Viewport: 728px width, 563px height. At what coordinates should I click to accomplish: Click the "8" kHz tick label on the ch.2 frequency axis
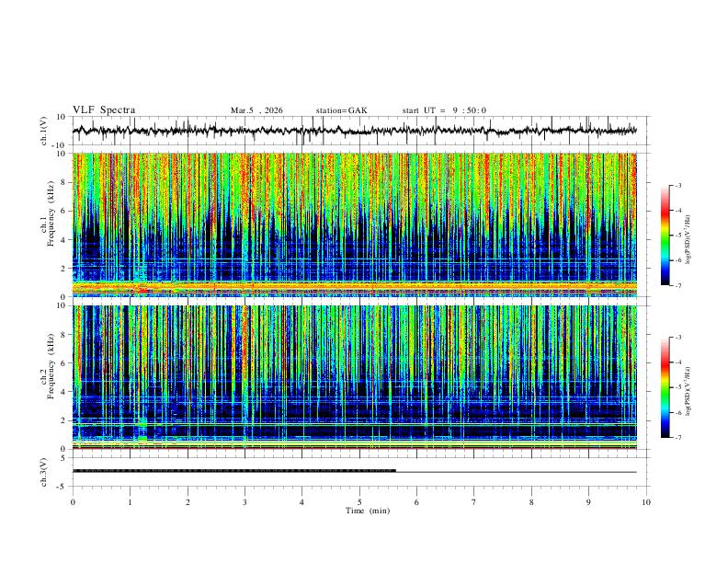(x=63, y=335)
